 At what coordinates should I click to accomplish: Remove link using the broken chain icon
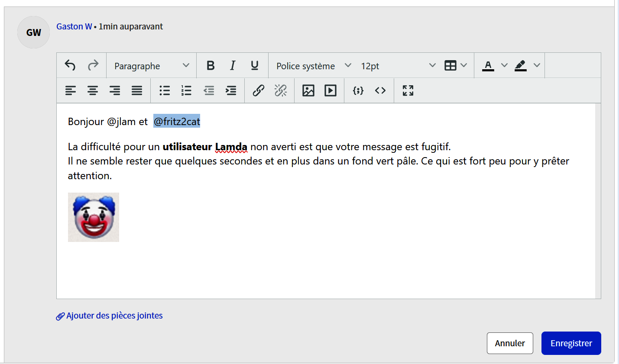click(281, 90)
